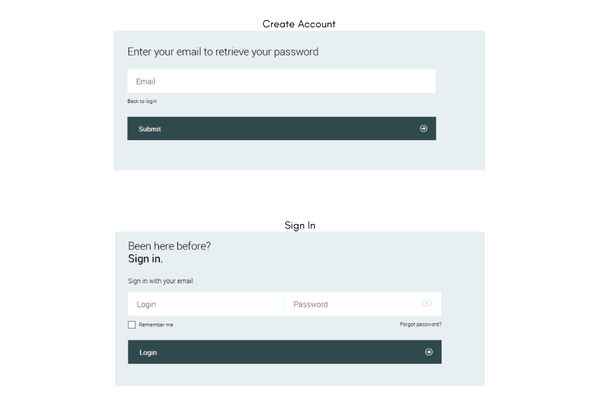Focus the Password input field
The image size is (600, 400).
coord(350,304)
